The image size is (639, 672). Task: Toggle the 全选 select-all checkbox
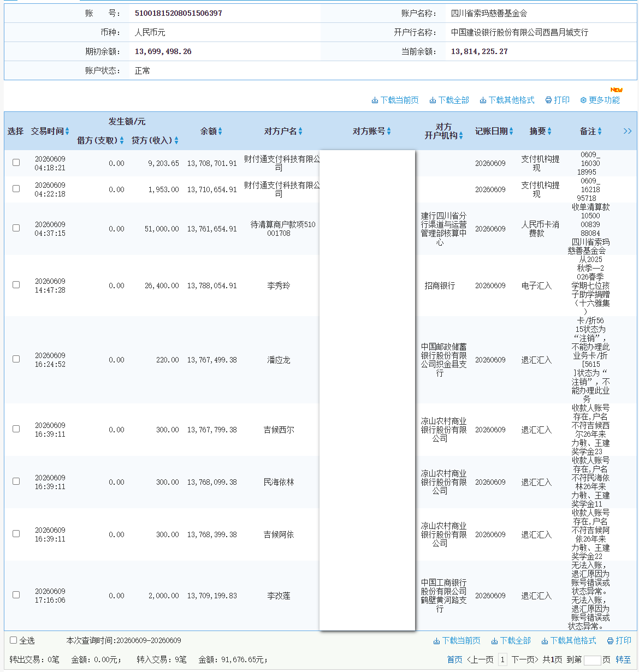click(x=14, y=640)
